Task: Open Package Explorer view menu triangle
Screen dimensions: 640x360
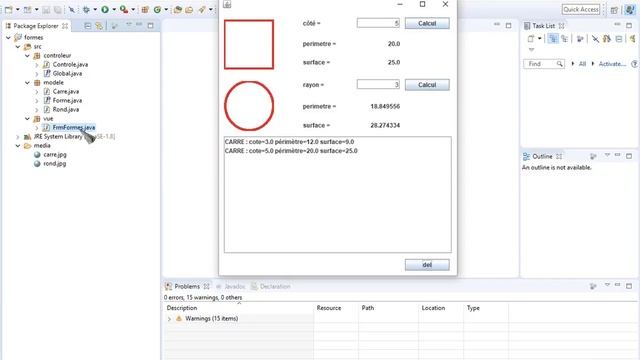Action: pyautogui.click(x=129, y=25)
